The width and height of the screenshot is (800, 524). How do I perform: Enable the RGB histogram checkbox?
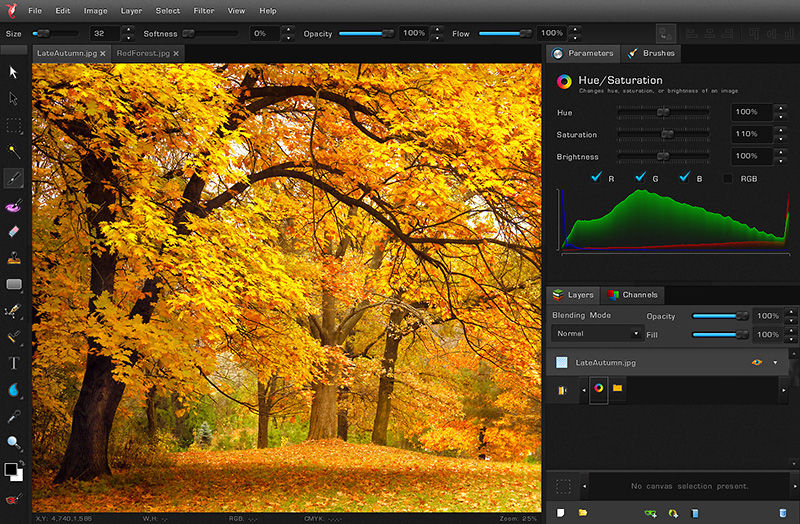click(x=727, y=178)
